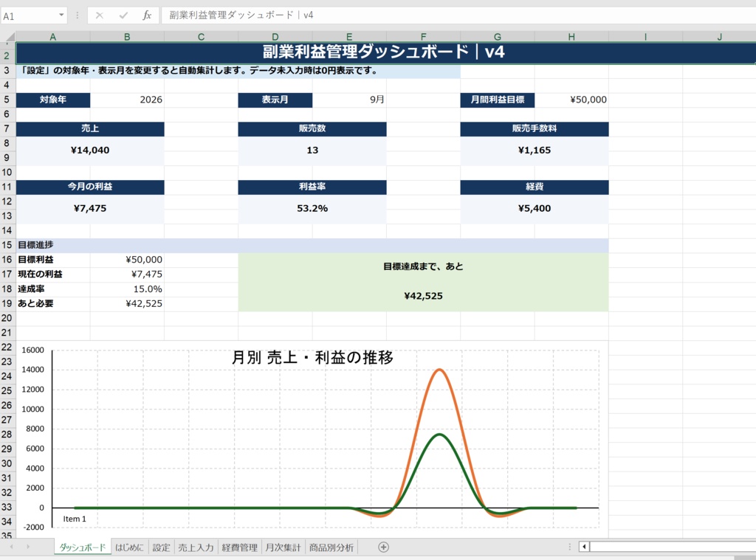Go to the 月次集計 sheet tab

point(283,547)
